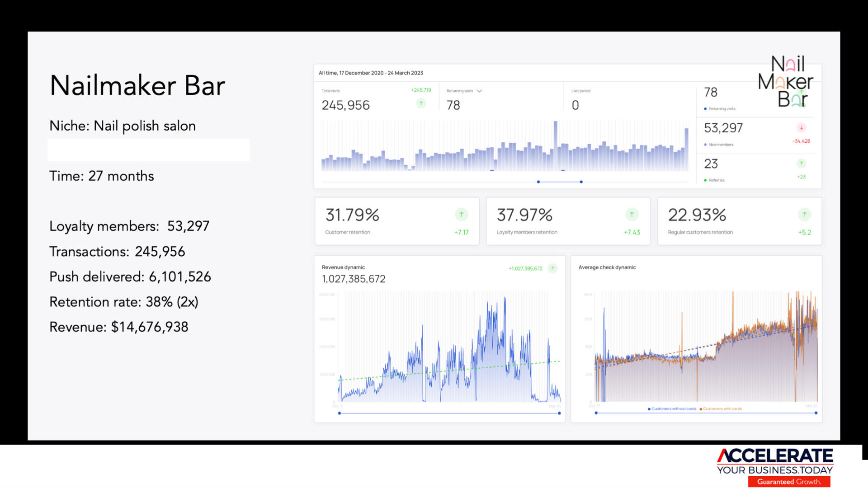Click the Referrals green up-arrow icon
Viewport: 868px width, 488px height.
coord(801,164)
